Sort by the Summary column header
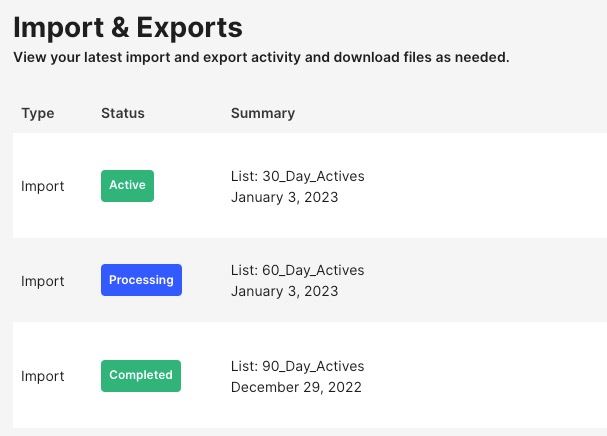607x436 pixels. click(x=263, y=113)
